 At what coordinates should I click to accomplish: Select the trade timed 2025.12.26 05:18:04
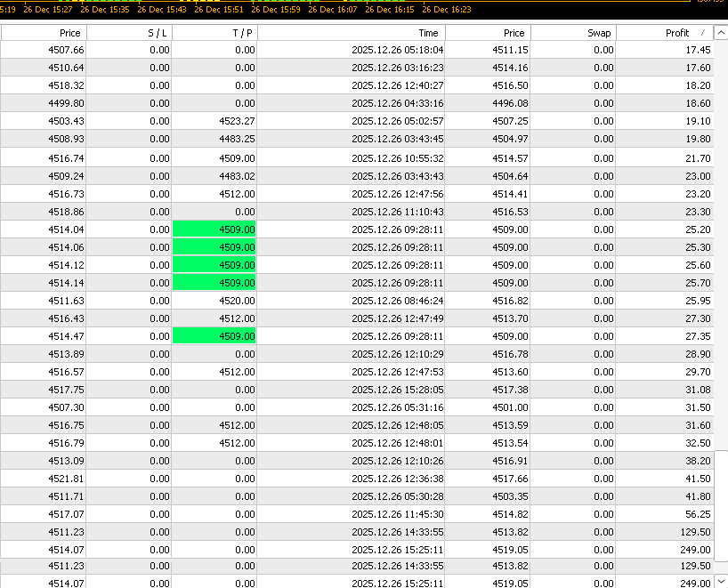(x=397, y=50)
